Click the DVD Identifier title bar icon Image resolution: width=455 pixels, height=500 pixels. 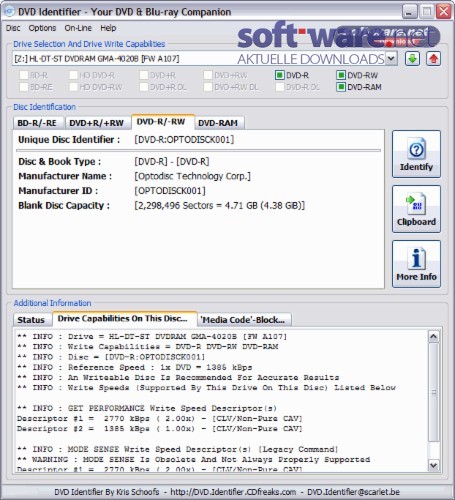pos(9,12)
